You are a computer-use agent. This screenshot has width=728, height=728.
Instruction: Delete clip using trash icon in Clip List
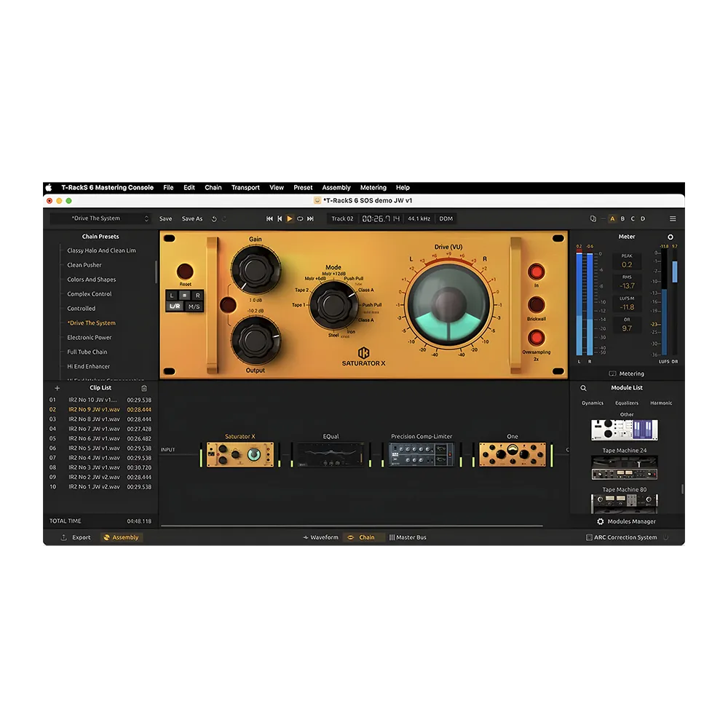click(144, 388)
